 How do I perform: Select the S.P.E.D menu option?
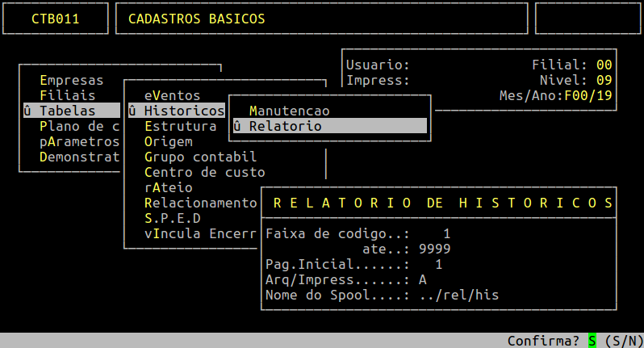(172, 218)
